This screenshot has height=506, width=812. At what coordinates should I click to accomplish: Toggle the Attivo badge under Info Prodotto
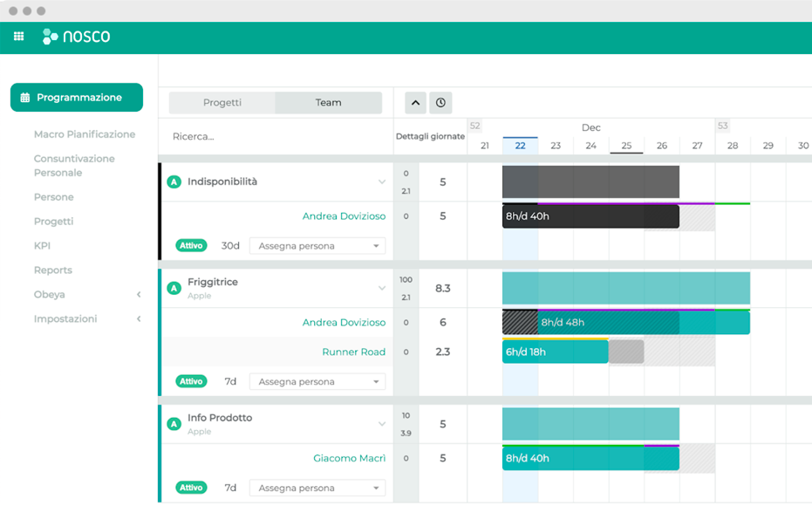tap(190, 488)
